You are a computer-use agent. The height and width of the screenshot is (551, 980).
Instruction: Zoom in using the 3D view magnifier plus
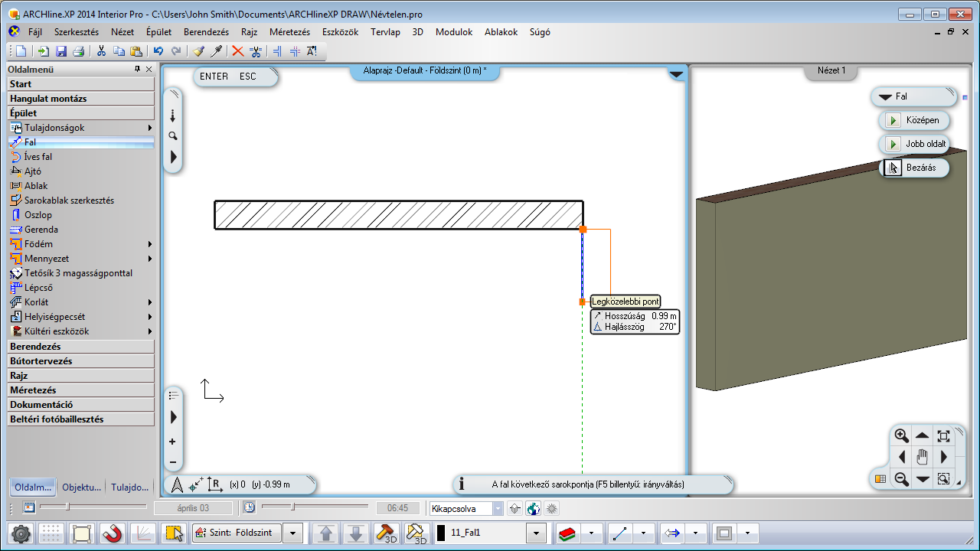tap(902, 436)
